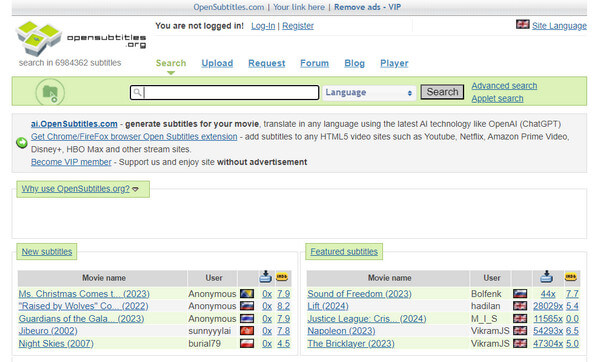The height and width of the screenshot is (362, 600).
Task: Click flag icon in Sound of Freedom row
Action: point(520,294)
